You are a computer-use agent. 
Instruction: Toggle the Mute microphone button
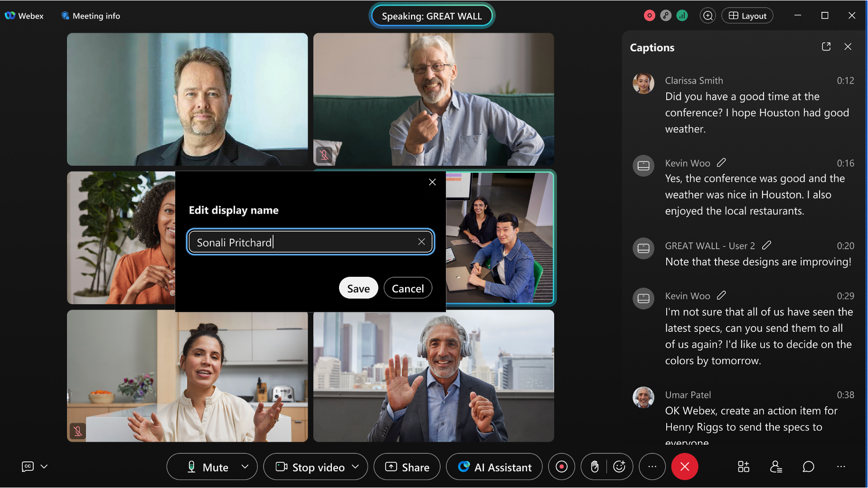tap(208, 467)
